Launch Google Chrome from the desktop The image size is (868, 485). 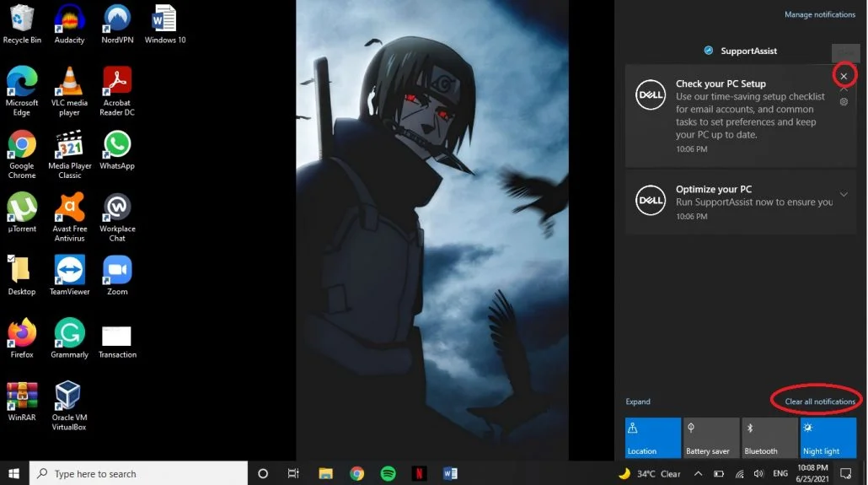(x=22, y=154)
